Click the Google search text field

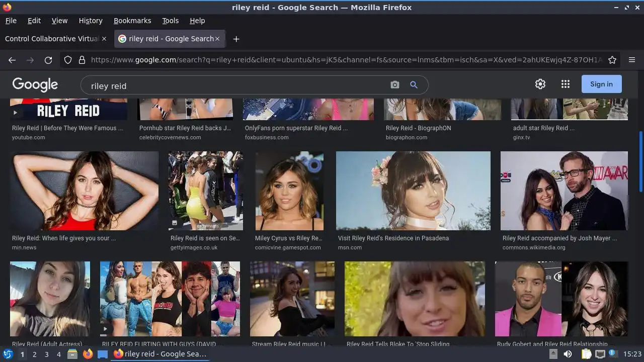pos(236,85)
